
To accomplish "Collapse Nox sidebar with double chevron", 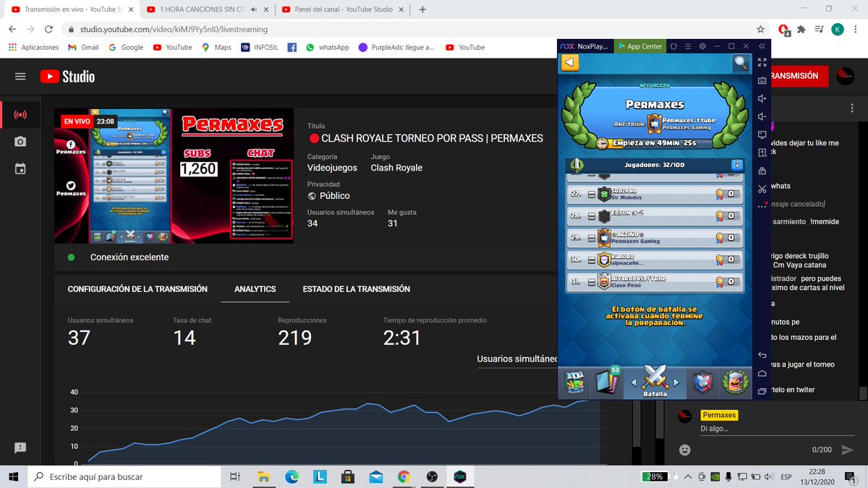I will 762,46.
